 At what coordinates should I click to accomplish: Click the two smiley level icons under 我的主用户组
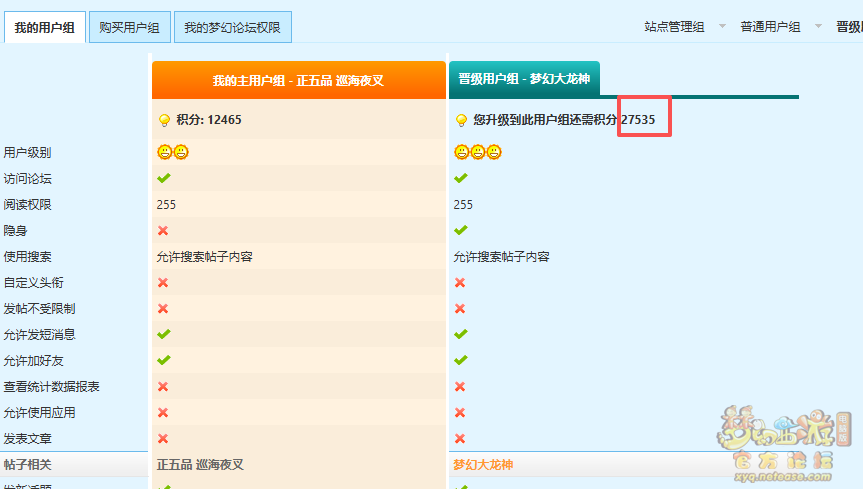tap(172, 152)
